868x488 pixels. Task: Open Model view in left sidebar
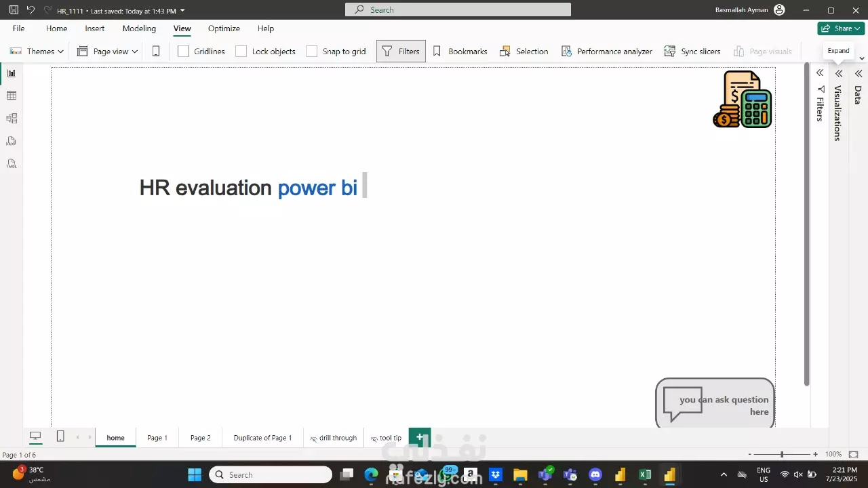[12, 119]
